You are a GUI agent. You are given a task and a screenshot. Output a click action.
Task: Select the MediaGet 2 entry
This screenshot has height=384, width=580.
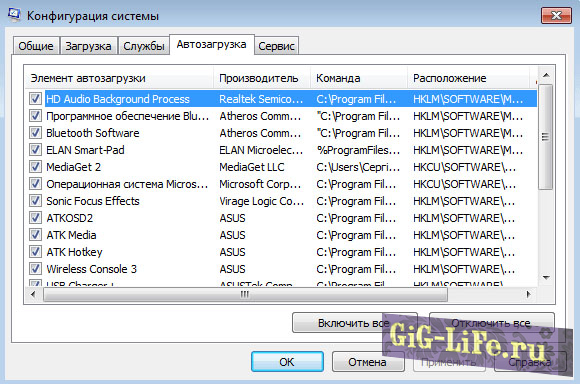click(x=73, y=167)
